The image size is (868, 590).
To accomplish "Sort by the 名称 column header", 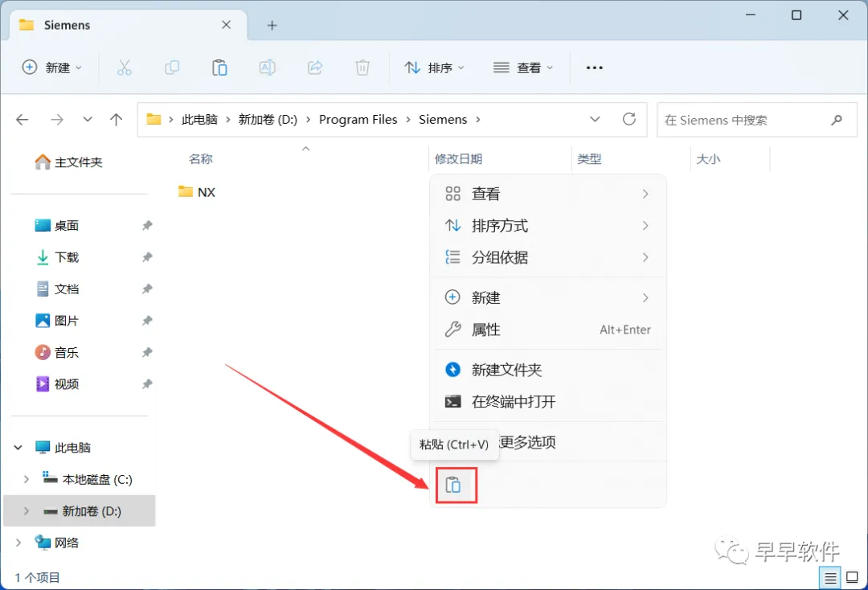I will (200, 159).
